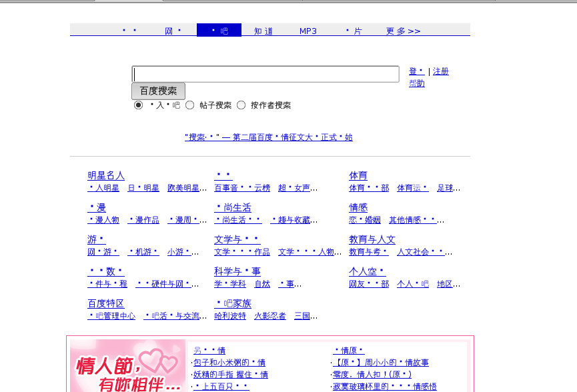Open the 零度. 情人扣 story link

click(x=372, y=375)
